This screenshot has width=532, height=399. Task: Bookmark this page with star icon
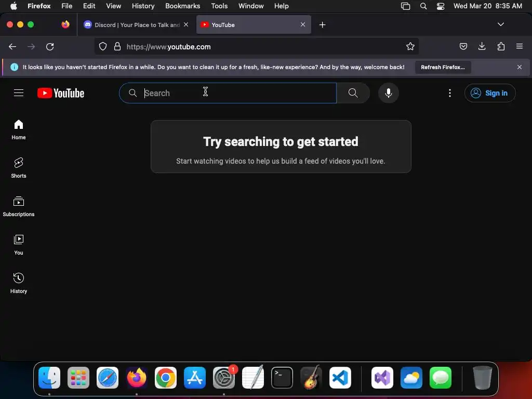click(410, 46)
